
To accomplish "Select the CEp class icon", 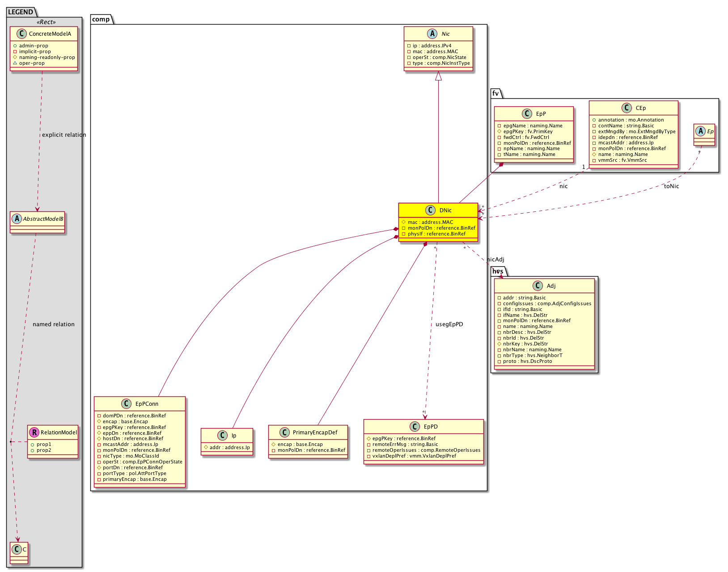I will coord(626,108).
